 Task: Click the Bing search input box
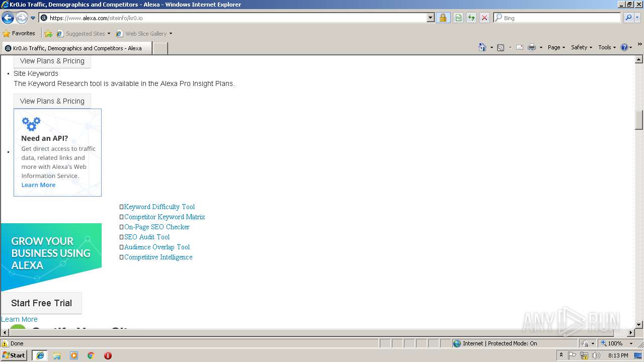pos(557,18)
